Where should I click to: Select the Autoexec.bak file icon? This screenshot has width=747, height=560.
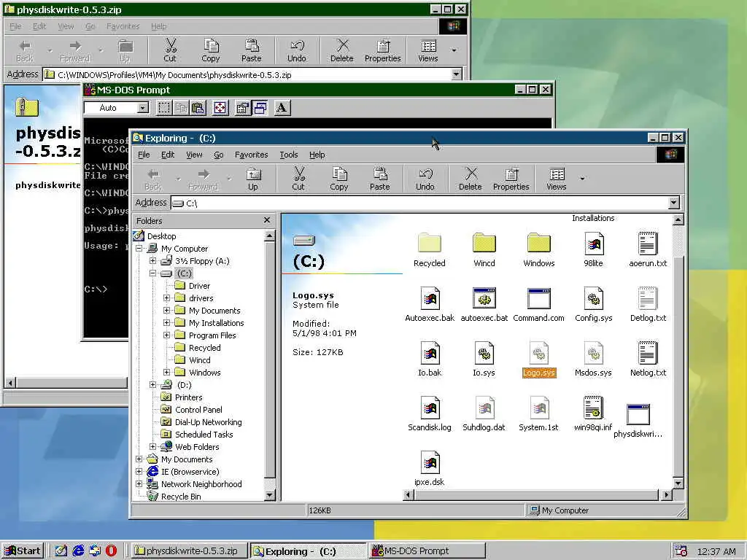430,298
